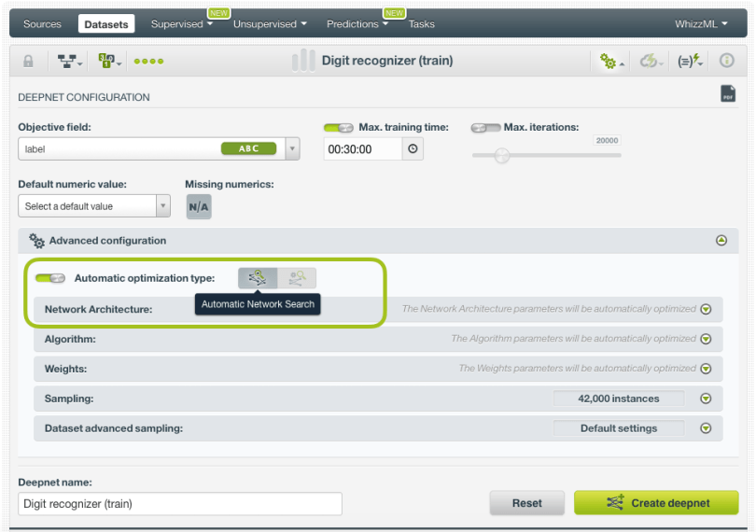Expand the Sampling section
The image size is (756, 532).
pos(706,399)
